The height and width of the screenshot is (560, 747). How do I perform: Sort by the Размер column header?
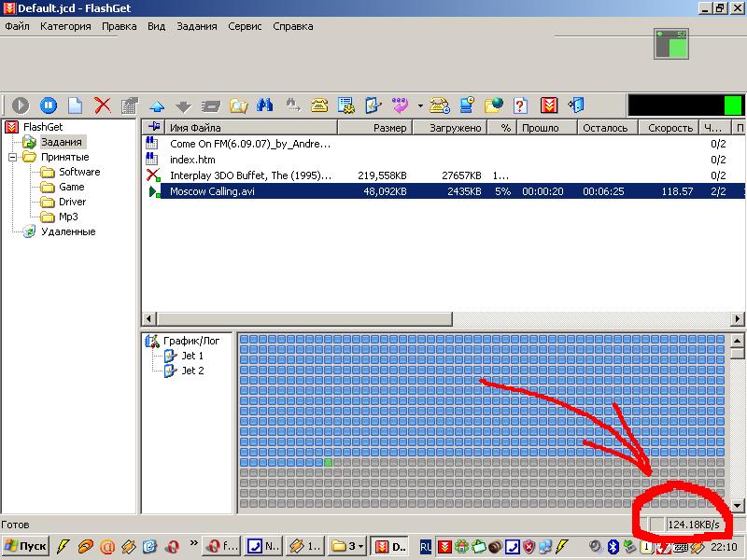pyautogui.click(x=375, y=128)
